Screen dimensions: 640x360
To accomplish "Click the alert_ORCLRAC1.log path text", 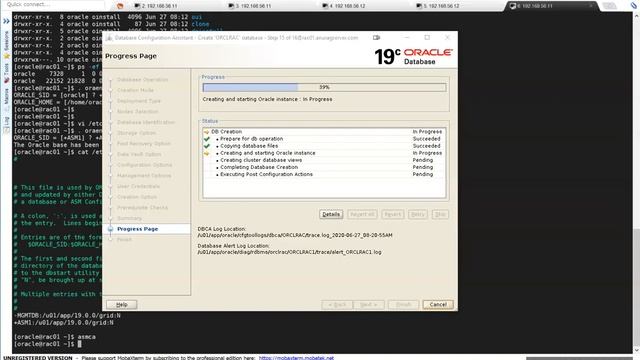I will point(289,252).
